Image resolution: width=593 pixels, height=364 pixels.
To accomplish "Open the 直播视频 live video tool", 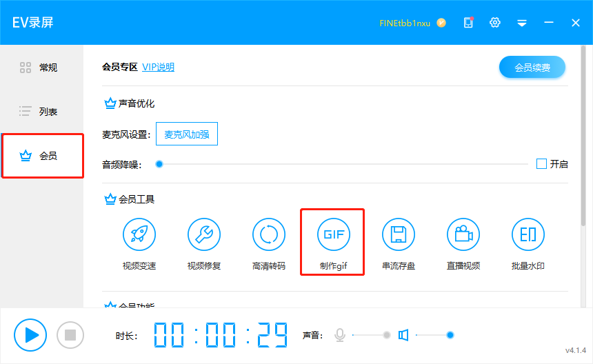I will point(463,244).
